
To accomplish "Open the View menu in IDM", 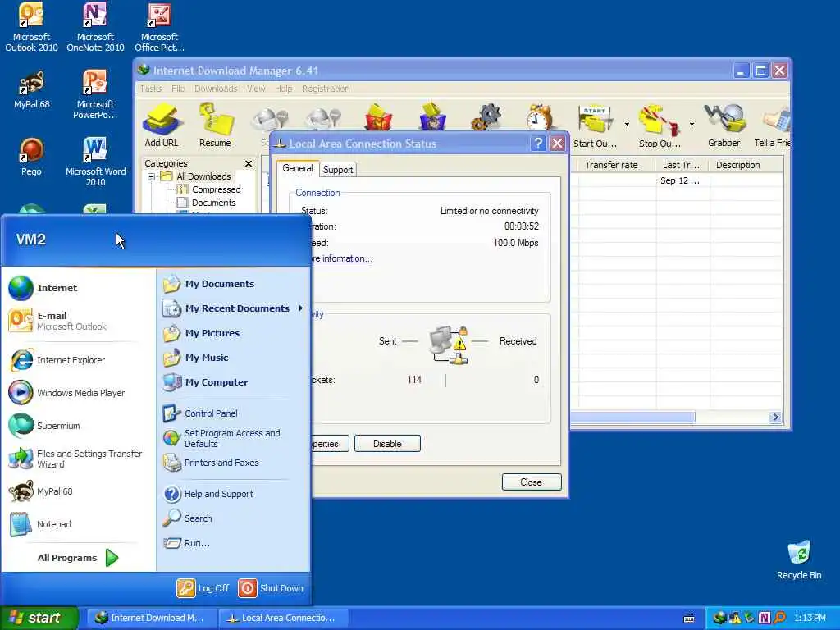I will point(256,89).
